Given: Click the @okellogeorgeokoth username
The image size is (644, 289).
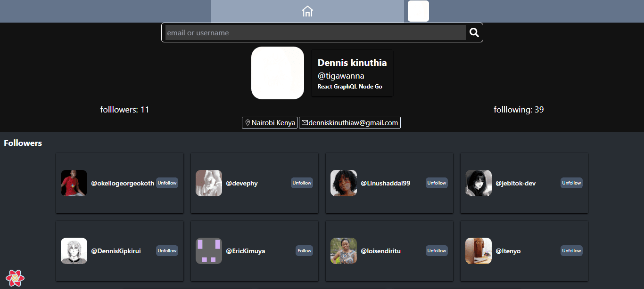Looking at the screenshot, I should [123, 183].
